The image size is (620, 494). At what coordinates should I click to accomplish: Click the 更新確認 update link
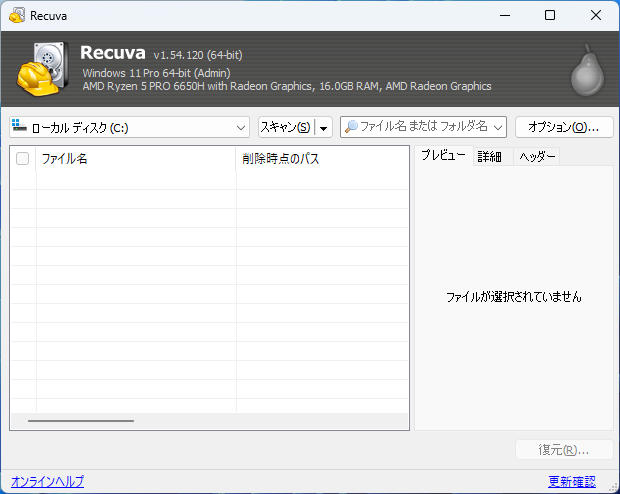pyautogui.click(x=572, y=481)
